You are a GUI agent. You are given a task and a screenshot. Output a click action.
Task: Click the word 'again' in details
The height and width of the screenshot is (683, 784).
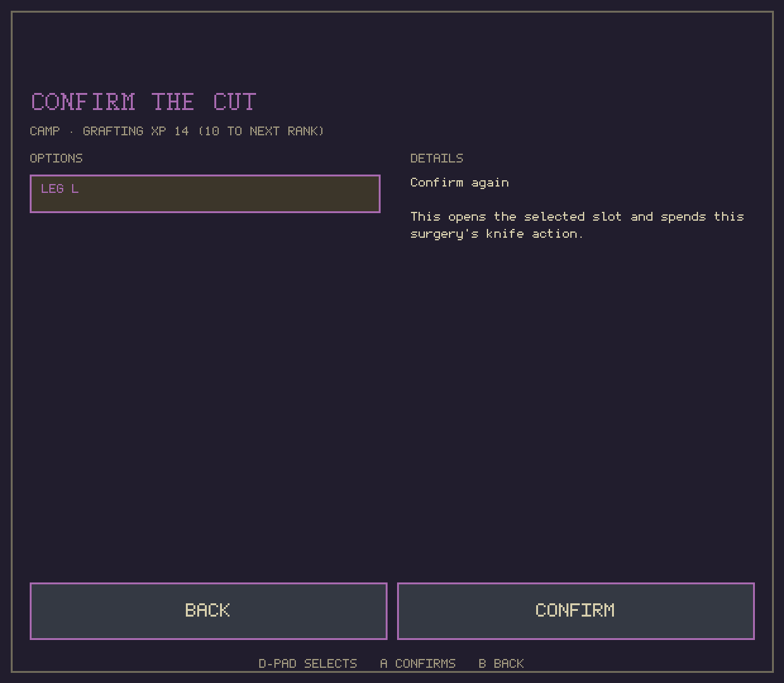pyautogui.click(x=490, y=183)
